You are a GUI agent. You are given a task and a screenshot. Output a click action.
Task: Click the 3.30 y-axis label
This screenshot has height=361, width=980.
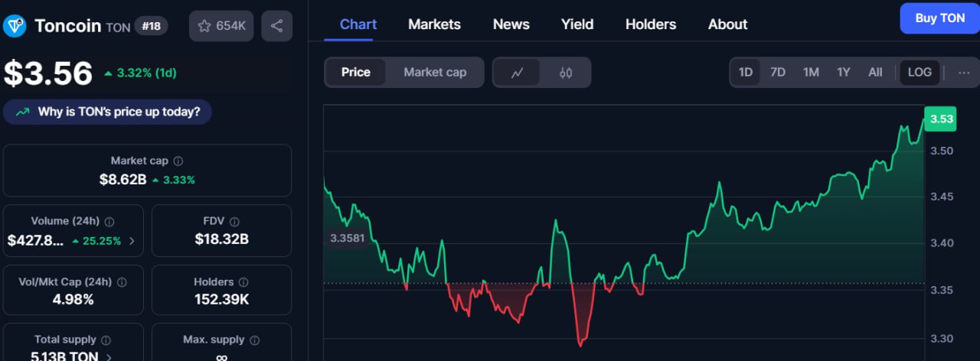point(942,338)
